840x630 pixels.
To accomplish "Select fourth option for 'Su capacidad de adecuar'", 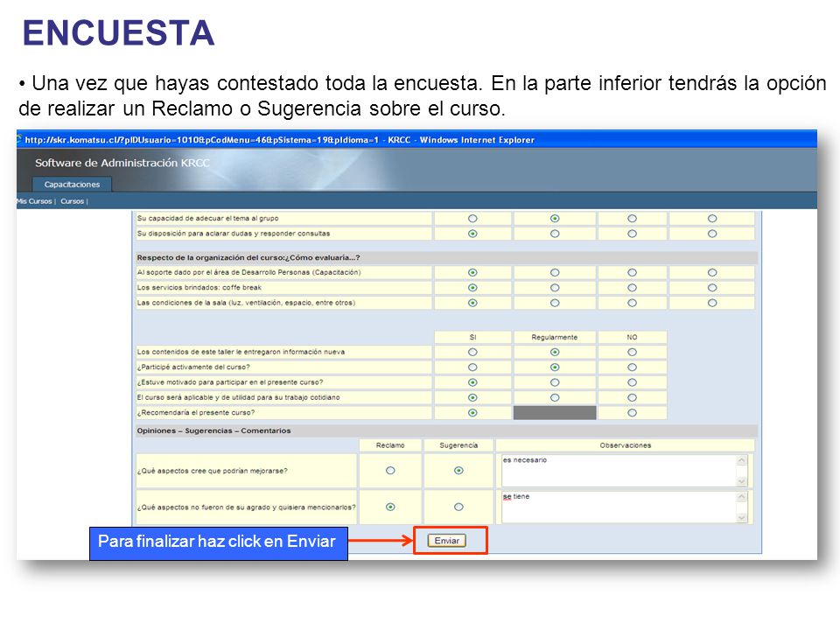I will [712, 219].
